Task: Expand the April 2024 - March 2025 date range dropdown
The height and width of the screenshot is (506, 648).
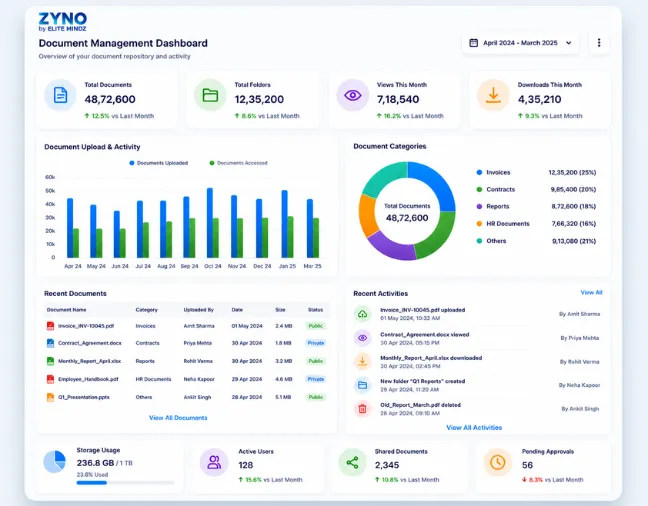Action: [520, 43]
